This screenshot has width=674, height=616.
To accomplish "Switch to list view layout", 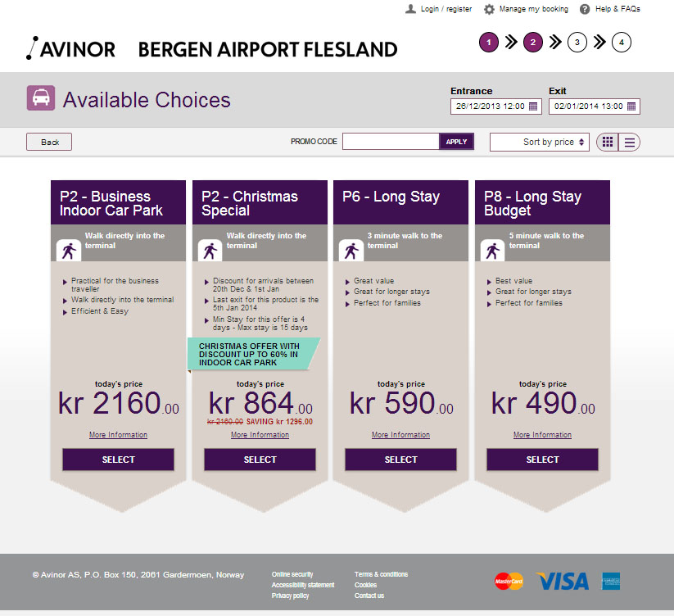I will pyautogui.click(x=629, y=142).
